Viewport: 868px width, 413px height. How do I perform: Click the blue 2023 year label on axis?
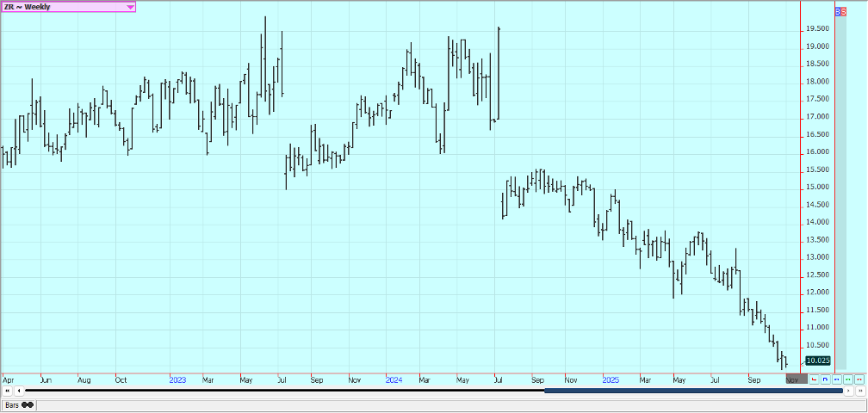click(177, 379)
